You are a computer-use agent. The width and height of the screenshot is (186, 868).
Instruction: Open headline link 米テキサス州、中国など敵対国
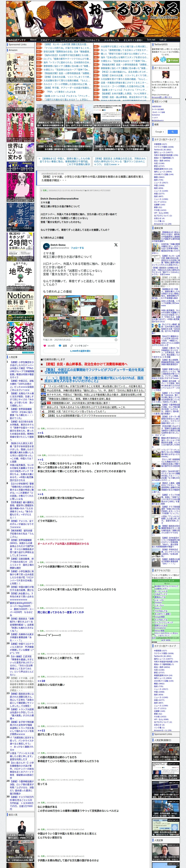[x=94, y=394]
